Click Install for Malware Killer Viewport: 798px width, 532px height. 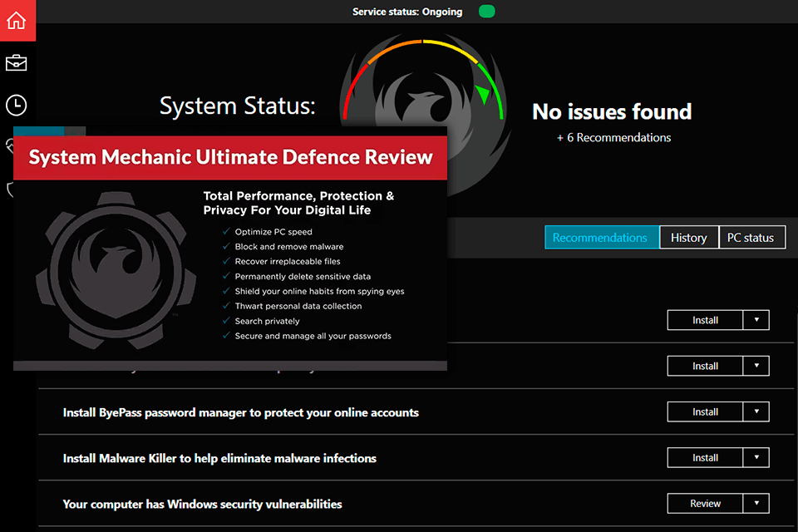point(705,458)
